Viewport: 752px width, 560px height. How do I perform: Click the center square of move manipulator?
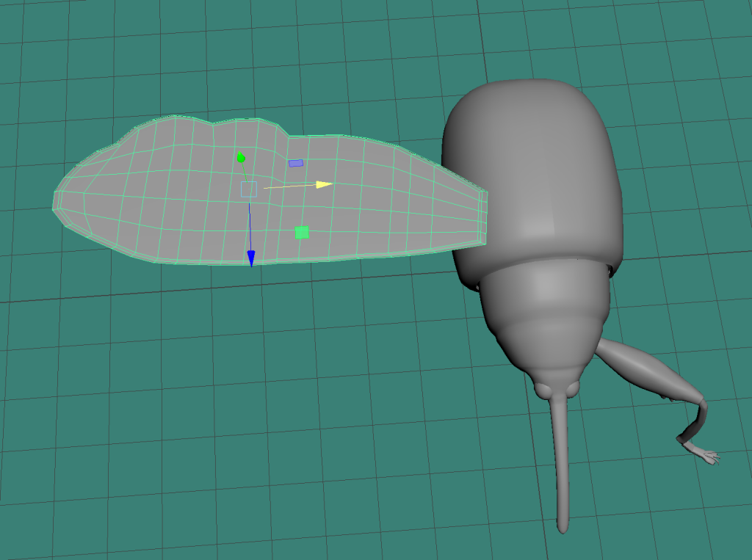pos(249,189)
